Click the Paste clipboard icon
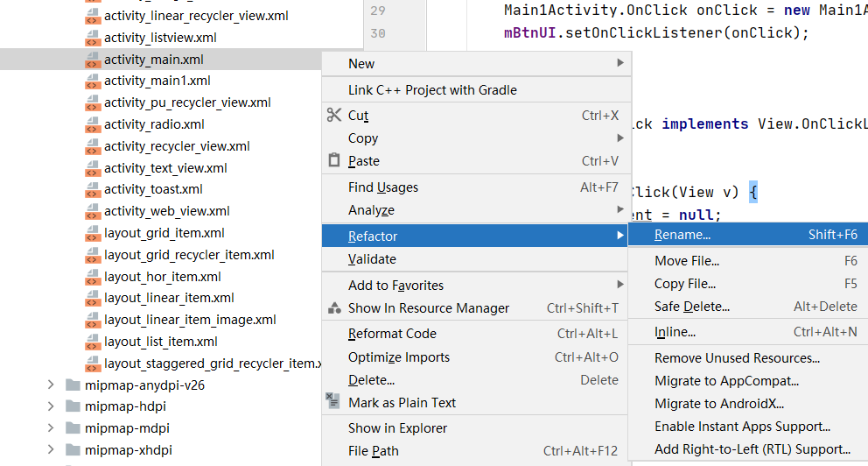 coord(333,161)
